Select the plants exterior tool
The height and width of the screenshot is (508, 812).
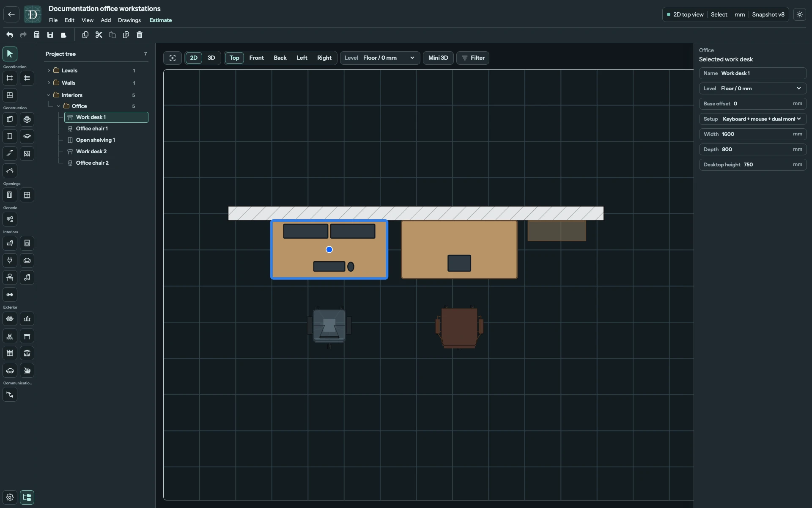click(27, 370)
